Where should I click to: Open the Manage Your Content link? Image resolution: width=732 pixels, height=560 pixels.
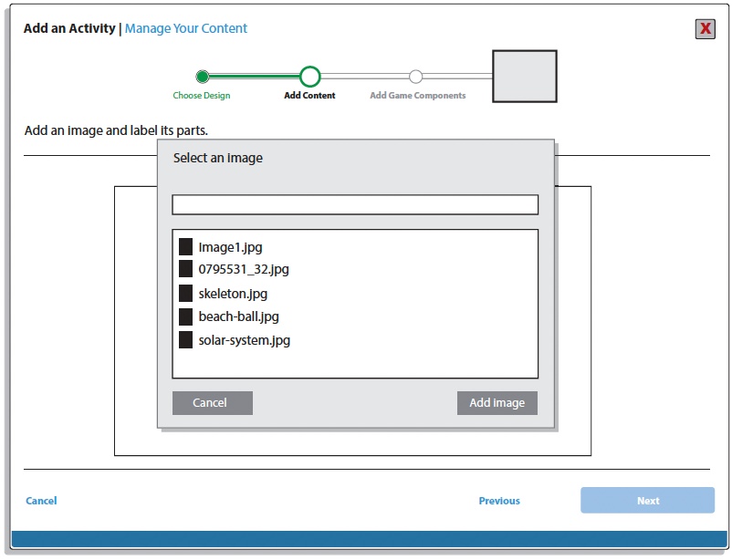(186, 28)
